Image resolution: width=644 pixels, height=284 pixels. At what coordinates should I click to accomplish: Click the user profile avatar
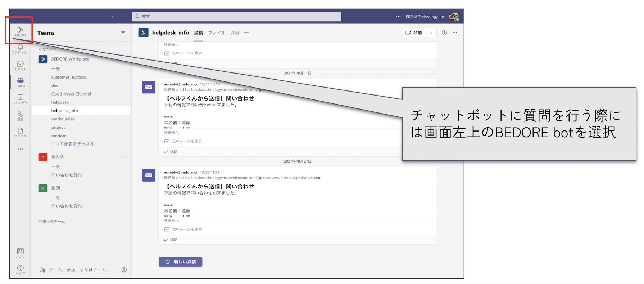pyautogui.click(x=454, y=17)
